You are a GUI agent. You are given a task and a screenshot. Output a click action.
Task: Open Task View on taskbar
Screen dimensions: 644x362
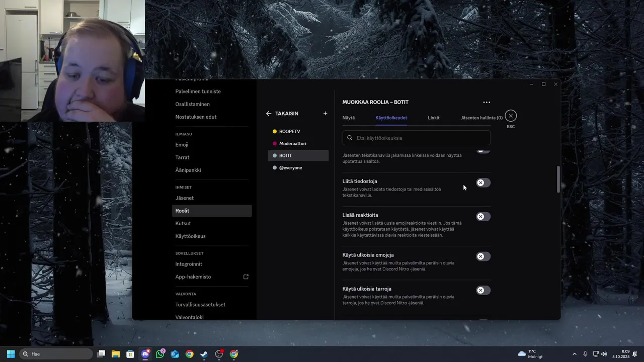pos(101,354)
